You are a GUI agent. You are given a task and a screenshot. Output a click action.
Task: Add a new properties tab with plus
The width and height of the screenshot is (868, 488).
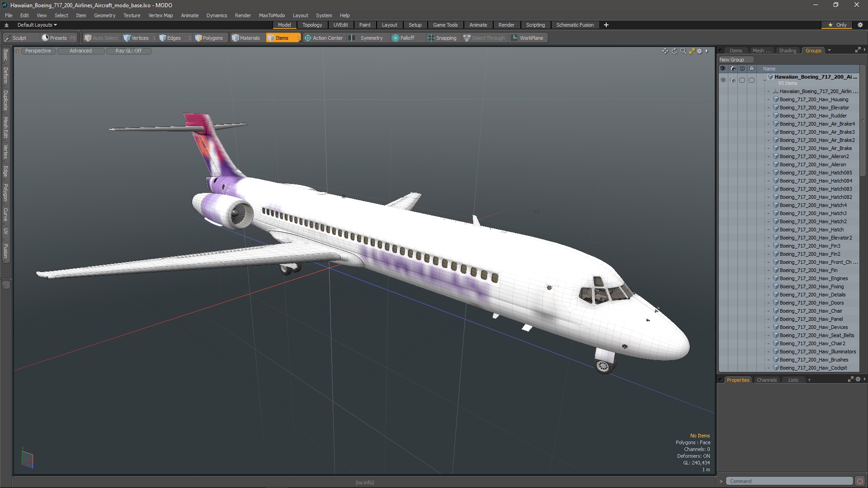(x=809, y=380)
